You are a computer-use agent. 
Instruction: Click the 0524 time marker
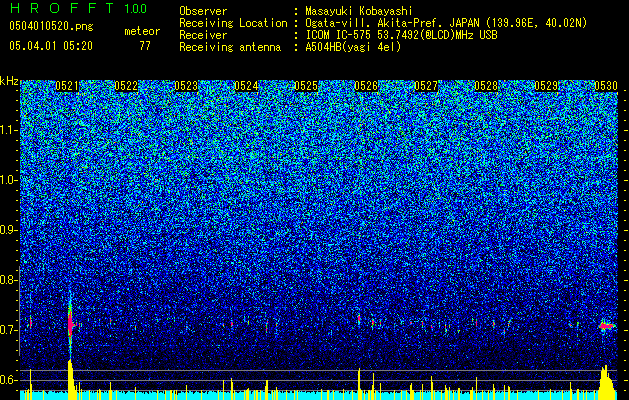246,86
